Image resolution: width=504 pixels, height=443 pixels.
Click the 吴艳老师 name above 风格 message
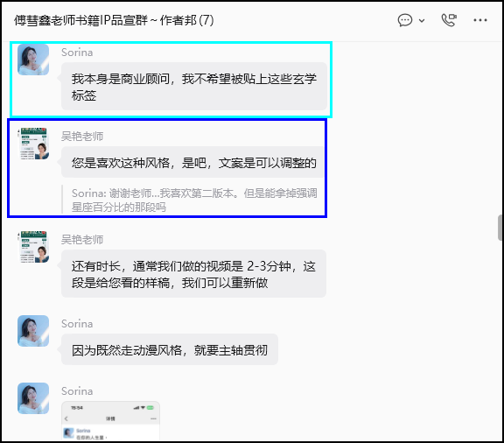(x=82, y=136)
